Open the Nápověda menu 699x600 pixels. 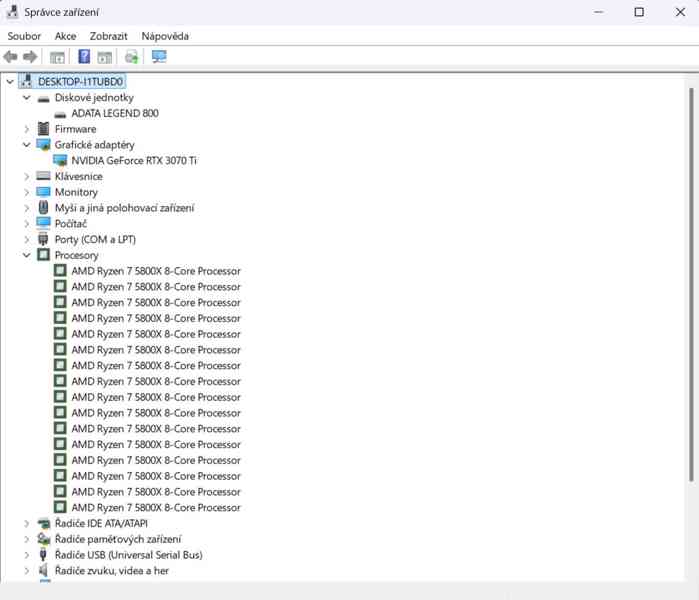(x=165, y=36)
